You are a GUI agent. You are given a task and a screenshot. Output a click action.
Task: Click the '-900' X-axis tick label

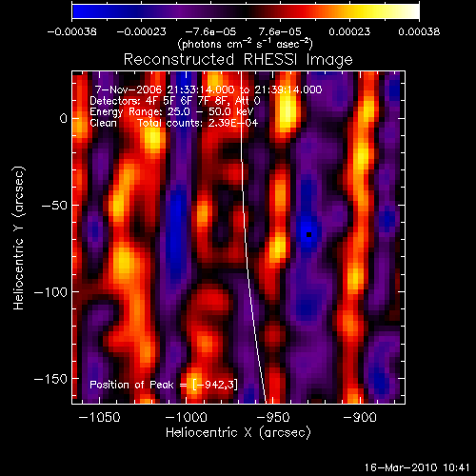point(360,417)
